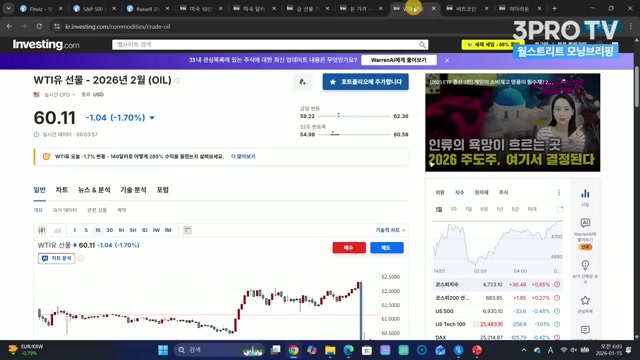Expand the arrow beside the price change
The image size is (640, 360).
click(152, 118)
